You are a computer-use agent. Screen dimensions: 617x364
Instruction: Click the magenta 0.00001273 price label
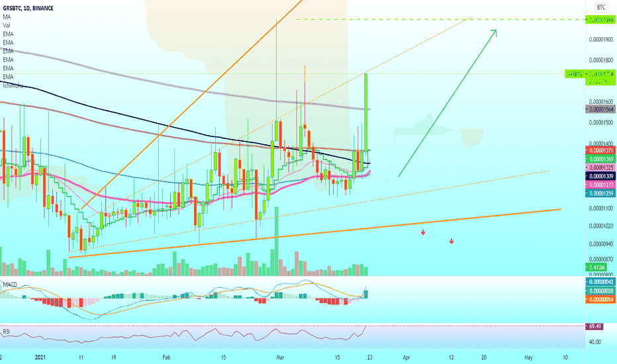(600, 185)
